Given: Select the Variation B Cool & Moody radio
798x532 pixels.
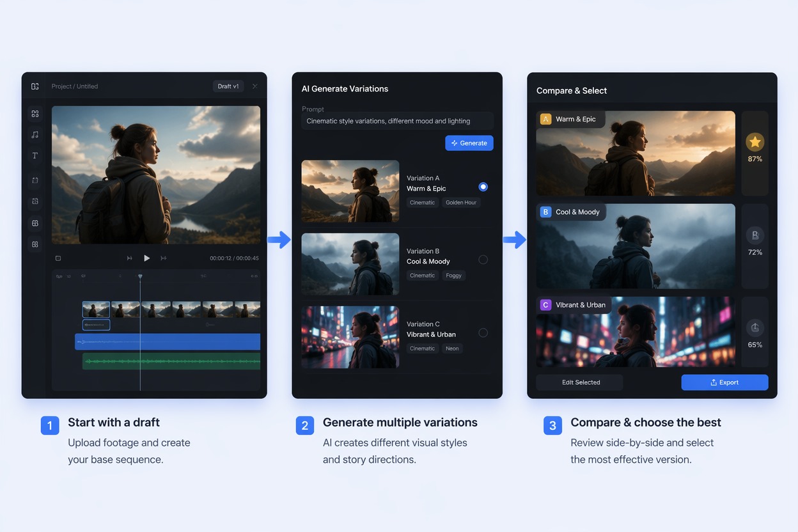Looking at the screenshot, I should [x=483, y=260].
